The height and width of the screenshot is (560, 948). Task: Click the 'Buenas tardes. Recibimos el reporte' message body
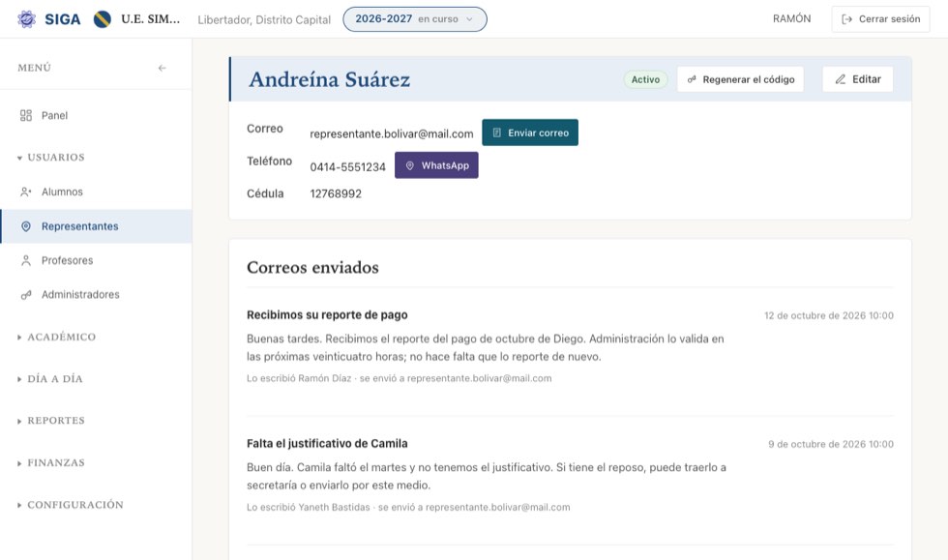click(x=485, y=348)
